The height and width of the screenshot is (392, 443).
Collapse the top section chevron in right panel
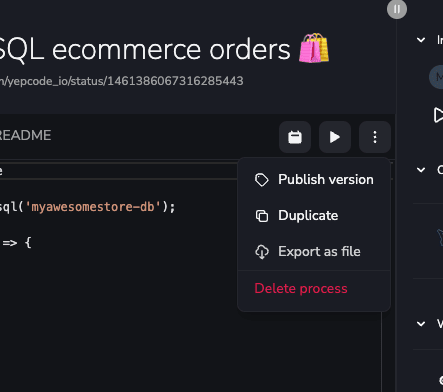pos(421,40)
